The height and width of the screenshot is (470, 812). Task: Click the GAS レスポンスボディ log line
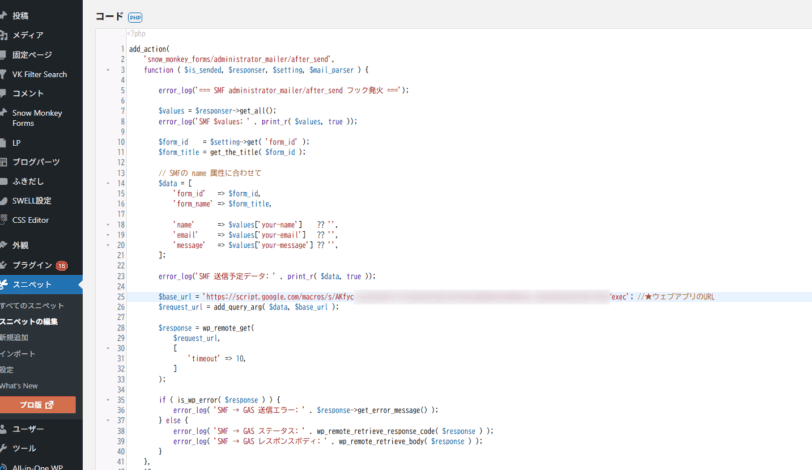(328, 442)
